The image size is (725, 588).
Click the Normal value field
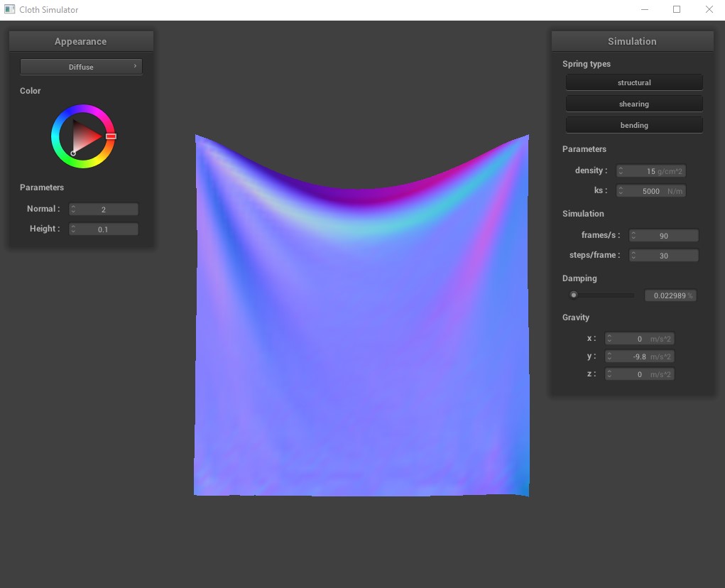(x=104, y=209)
